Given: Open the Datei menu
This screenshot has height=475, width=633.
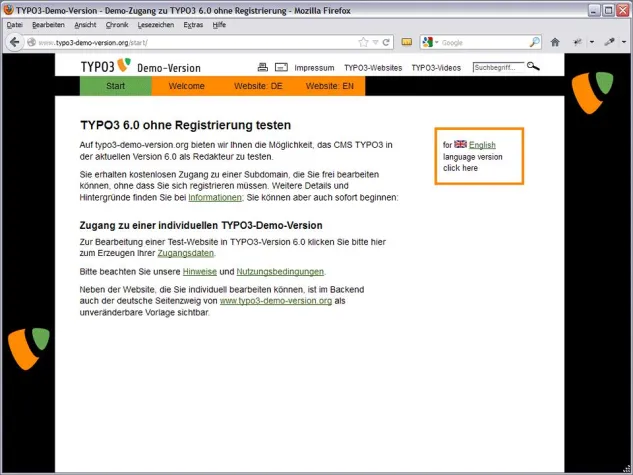Looking at the screenshot, I should [15, 25].
